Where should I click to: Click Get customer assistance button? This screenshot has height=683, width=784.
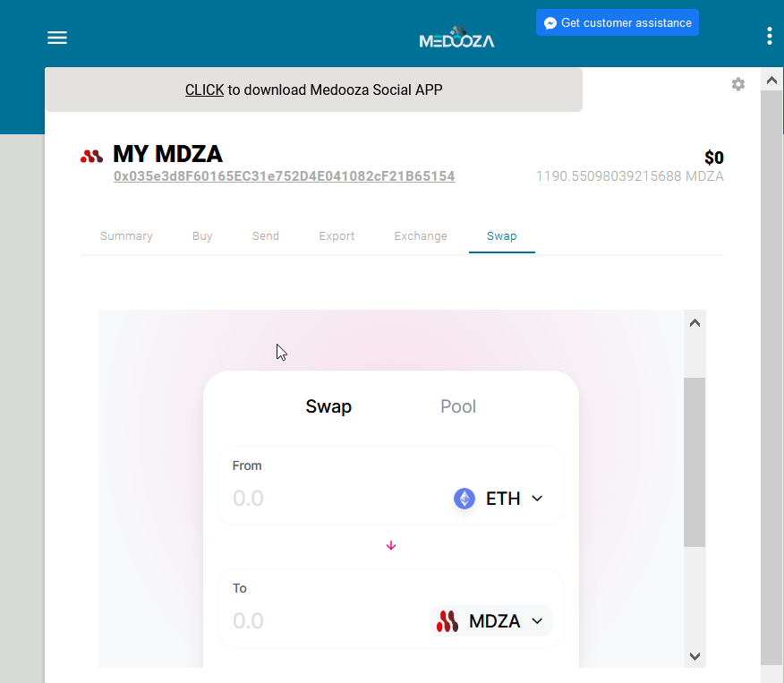click(618, 22)
